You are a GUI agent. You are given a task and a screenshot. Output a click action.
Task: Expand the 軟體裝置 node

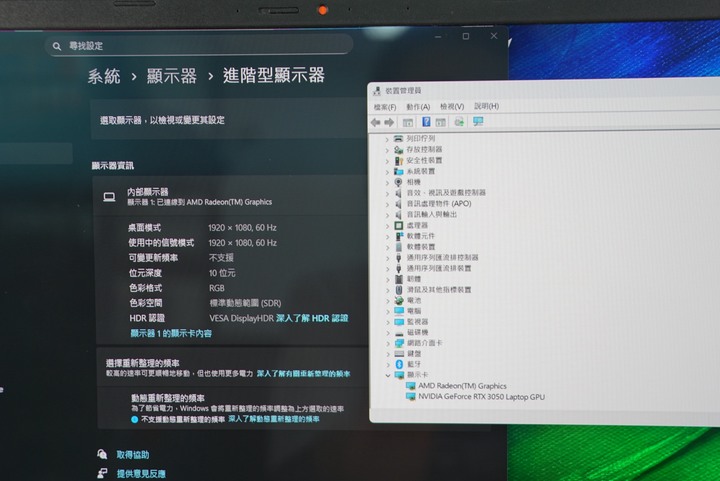click(x=388, y=247)
